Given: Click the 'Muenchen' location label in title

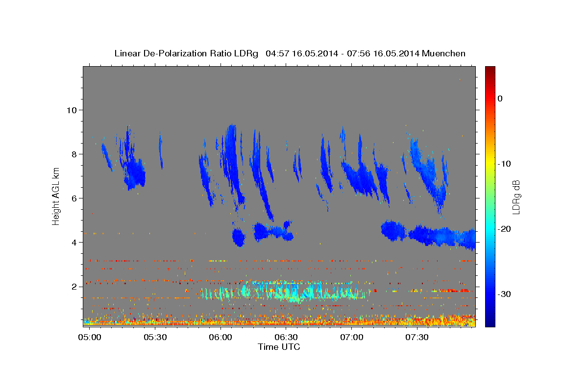Looking at the screenshot, I should (x=443, y=53).
